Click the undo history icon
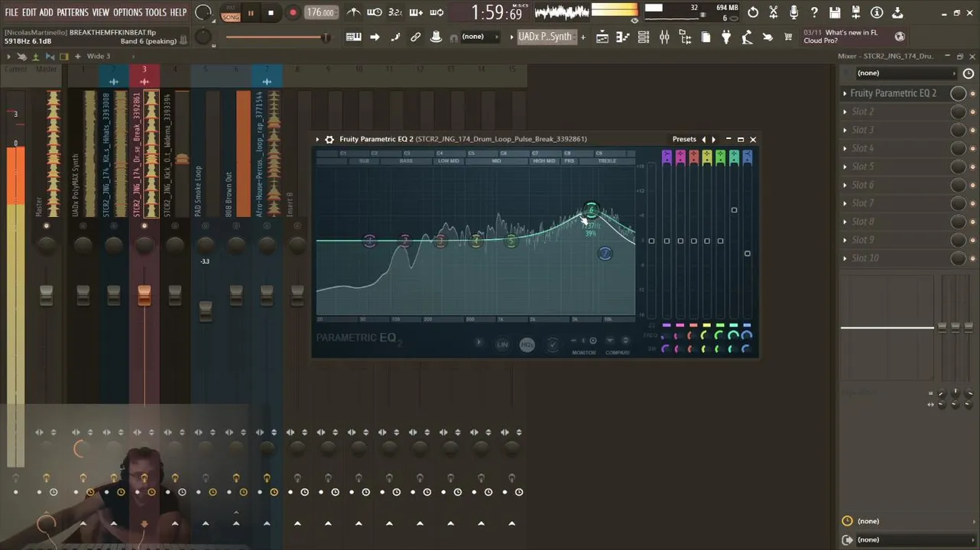The width and height of the screenshot is (980, 550). [753, 12]
